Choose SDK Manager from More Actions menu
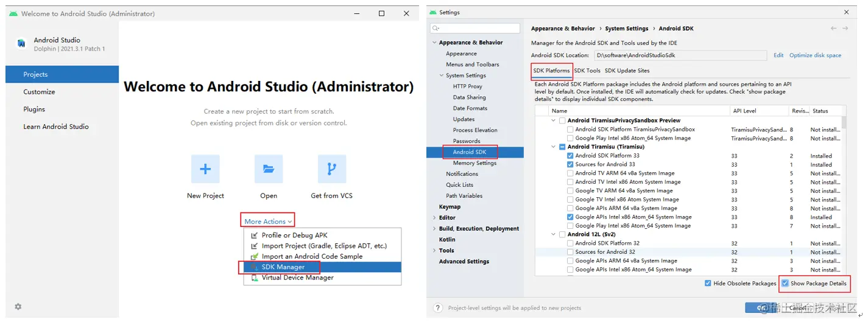Image resolution: width=868 pixels, height=325 pixels. pyautogui.click(x=323, y=267)
